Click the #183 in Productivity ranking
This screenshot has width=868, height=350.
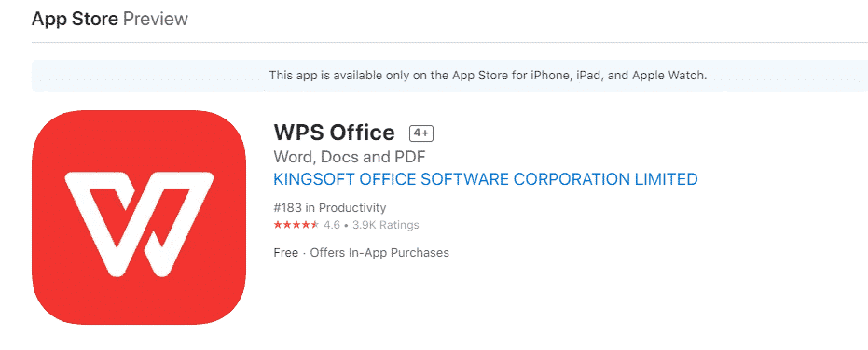coord(330,208)
